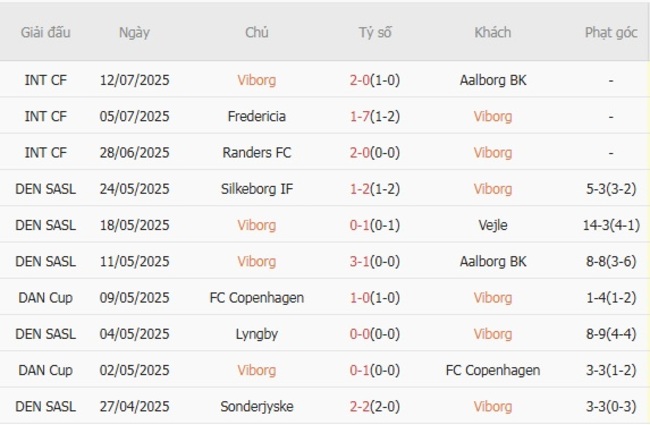Click the 'Ngày' column header
This screenshot has width=650, height=425.
134,32
